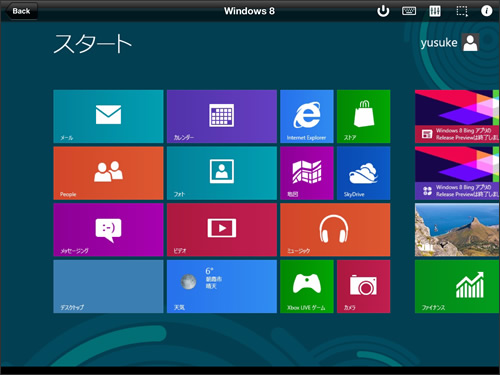Click the Windows 8 title text

(x=249, y=11)
